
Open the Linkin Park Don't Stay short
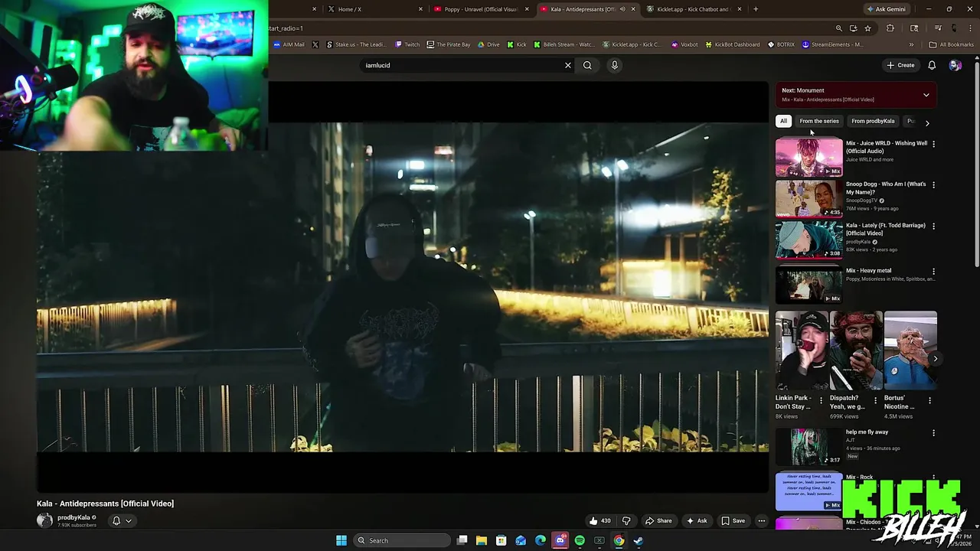pyautogui.click(x=802, y=351)
